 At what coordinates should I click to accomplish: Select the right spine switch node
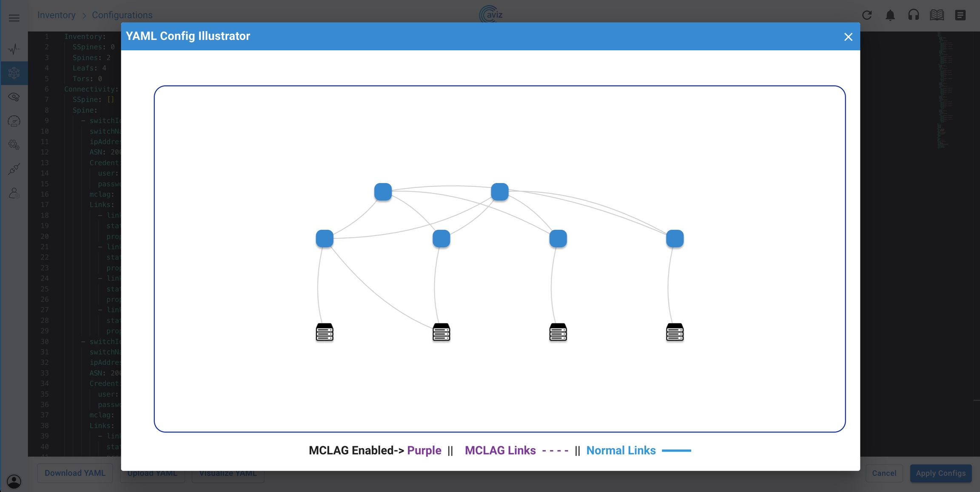[x=499, y=192]
